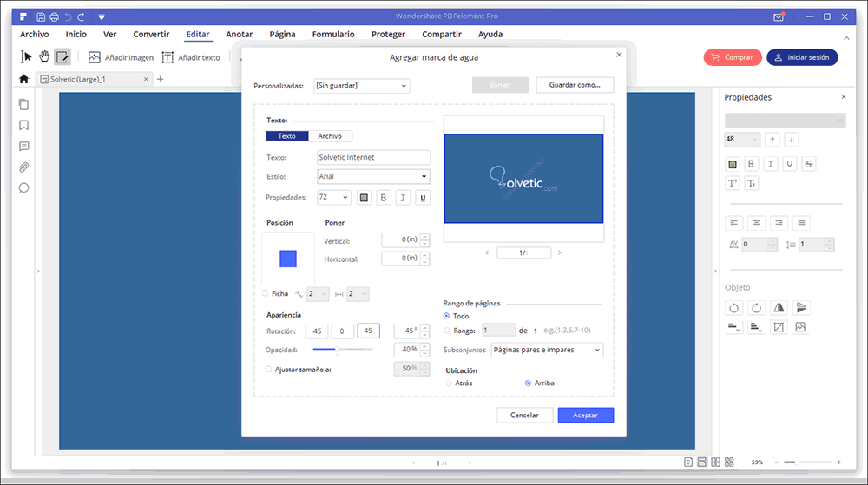The width and height of the screenshot is (868, 485).
Task: Open the Ficha columns count dropdown
Action: click(x=358, y=293)
